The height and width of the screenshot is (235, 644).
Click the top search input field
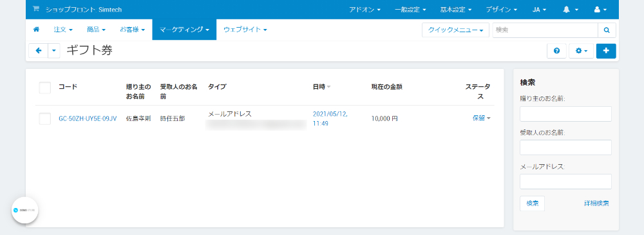coord(545,30)
